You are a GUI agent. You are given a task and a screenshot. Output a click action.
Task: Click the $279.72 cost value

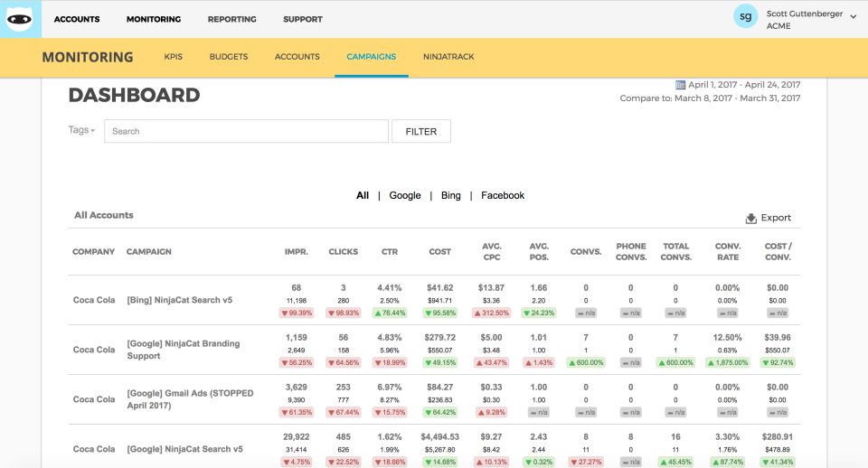tap(440, 337)
